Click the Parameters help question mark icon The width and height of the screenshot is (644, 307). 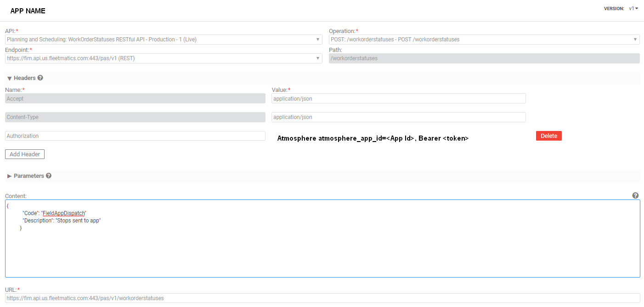49,176
